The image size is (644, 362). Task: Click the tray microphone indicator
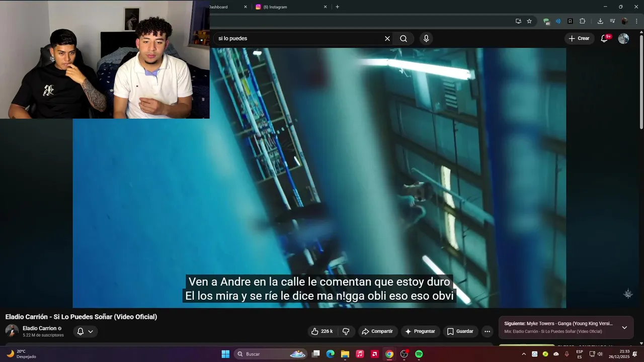(x=567, y=354)
